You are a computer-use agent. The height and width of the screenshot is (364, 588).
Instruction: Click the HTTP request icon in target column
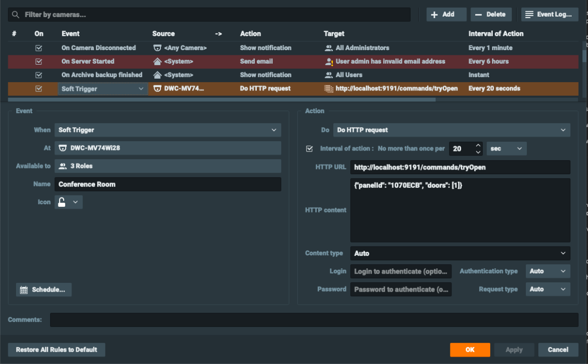tap(329, 89)
